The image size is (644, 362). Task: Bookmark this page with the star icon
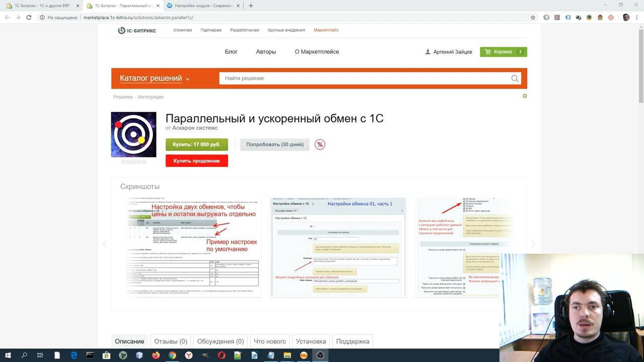pyautogui.click(x=533, y=17)
